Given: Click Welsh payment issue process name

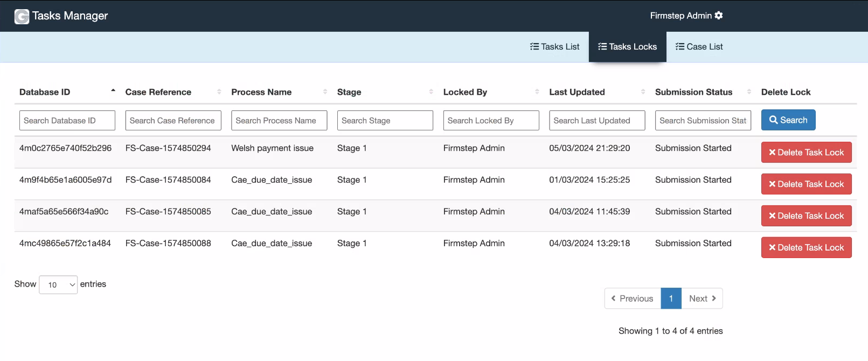Looking at the screenshot, I should tap(272, 148).
